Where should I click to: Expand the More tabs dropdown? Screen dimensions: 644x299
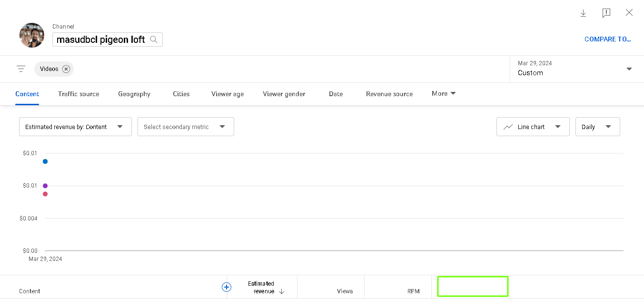pyautogui.click(x=444, y=93)
